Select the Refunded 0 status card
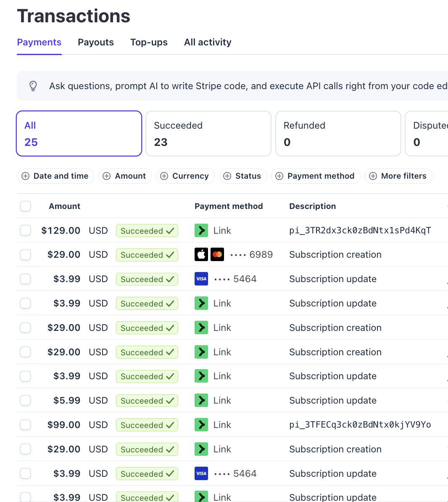448x502 pixels. tap(338, 134)
